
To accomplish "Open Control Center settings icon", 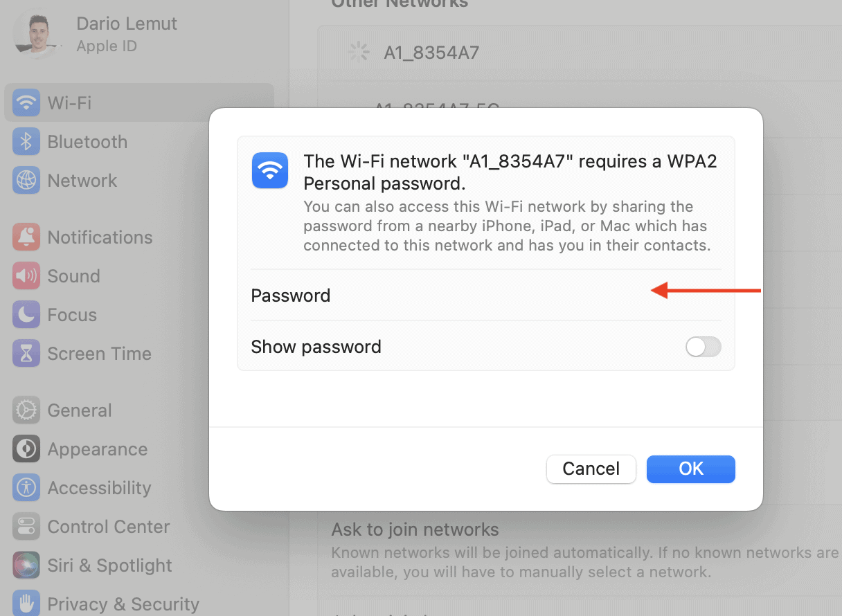I will point(26,526).
